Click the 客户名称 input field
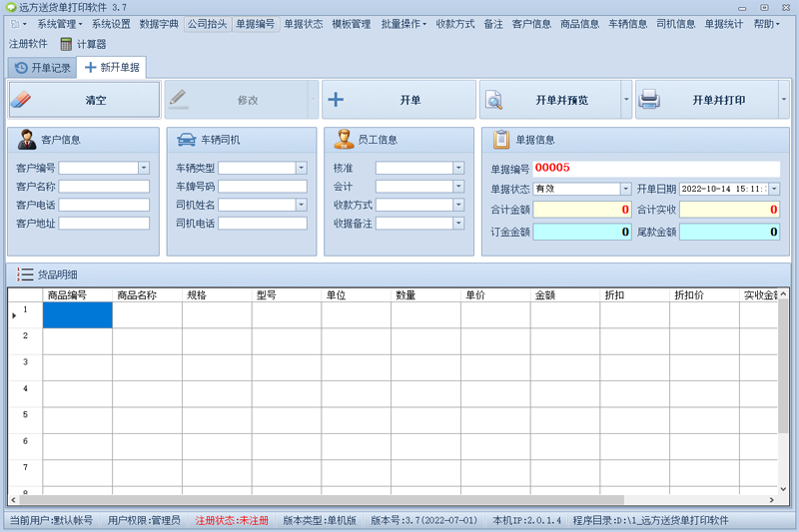 (104, 187)
